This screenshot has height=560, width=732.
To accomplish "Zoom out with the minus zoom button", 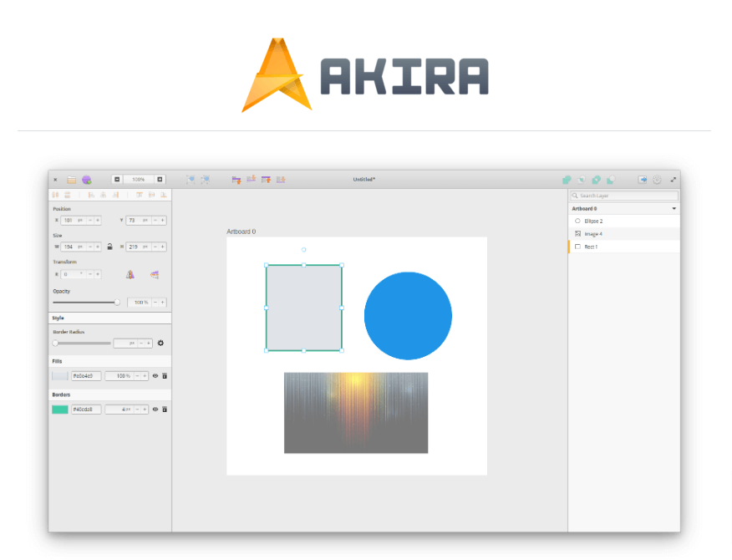I will click(x=117, y=180).
